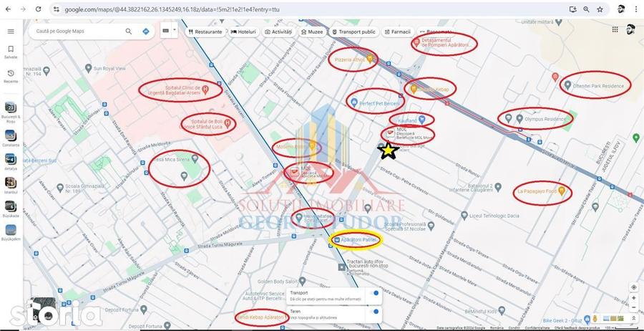Go back in browser history

[x=8, y=9]
